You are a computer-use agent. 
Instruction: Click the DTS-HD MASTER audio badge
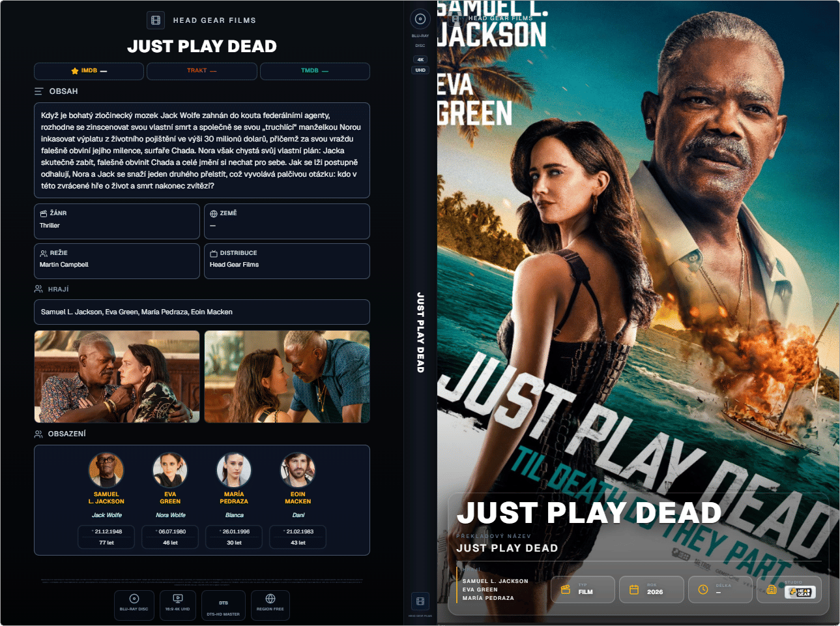[x=224, y=606]
